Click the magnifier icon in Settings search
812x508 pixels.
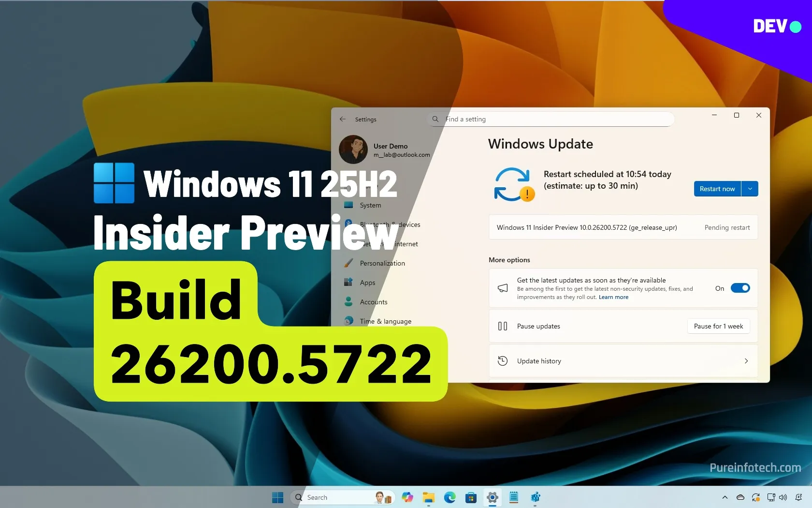435,119
